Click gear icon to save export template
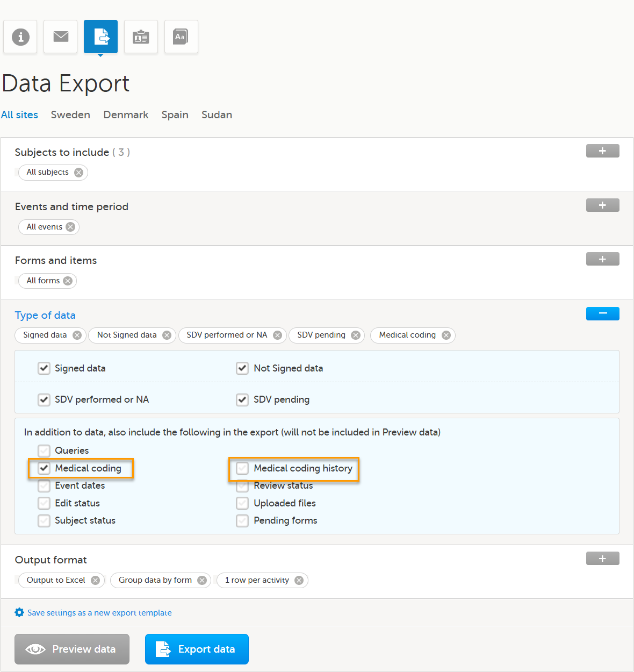This screenshot has width=634, height=672. tap(19, 613)
